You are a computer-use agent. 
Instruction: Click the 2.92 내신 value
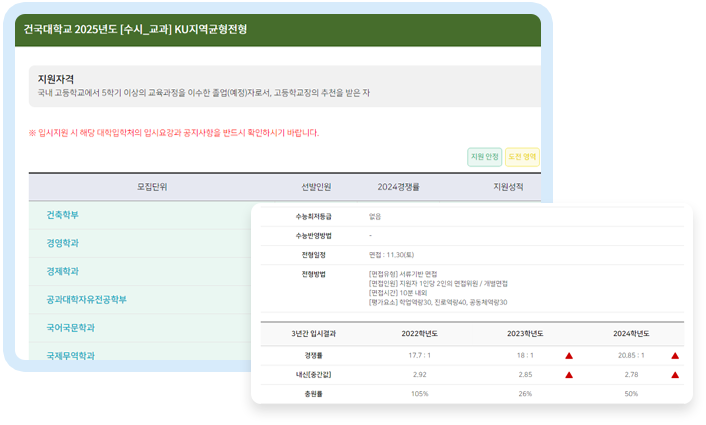point(420,375)
